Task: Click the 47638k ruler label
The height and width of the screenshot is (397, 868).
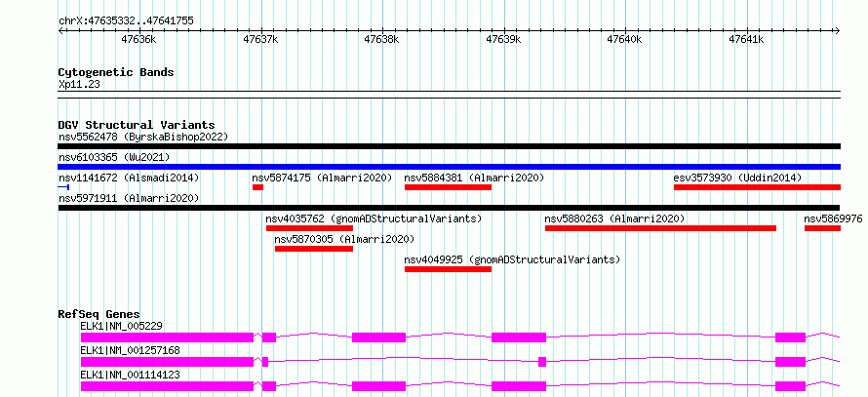Action: pos(381,39)
